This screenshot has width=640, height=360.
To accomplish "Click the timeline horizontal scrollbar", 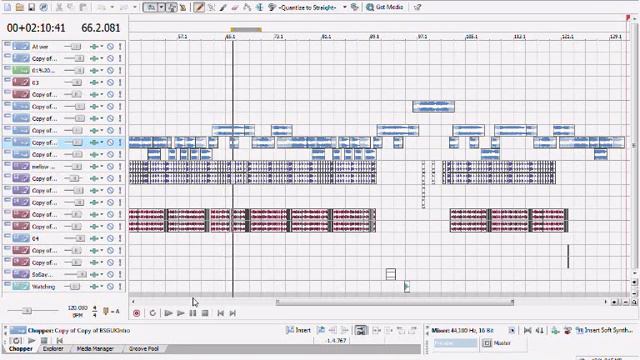I will [x=394, y=302].
